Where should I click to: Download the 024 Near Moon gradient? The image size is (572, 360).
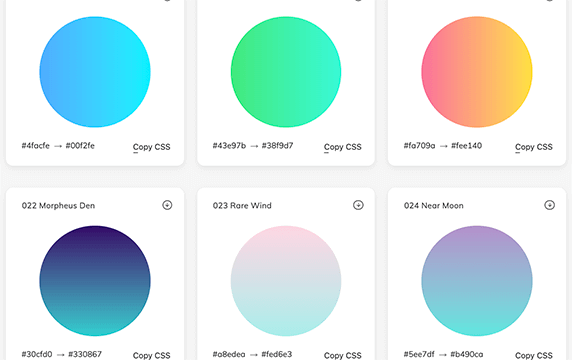(x=549, y=205)
